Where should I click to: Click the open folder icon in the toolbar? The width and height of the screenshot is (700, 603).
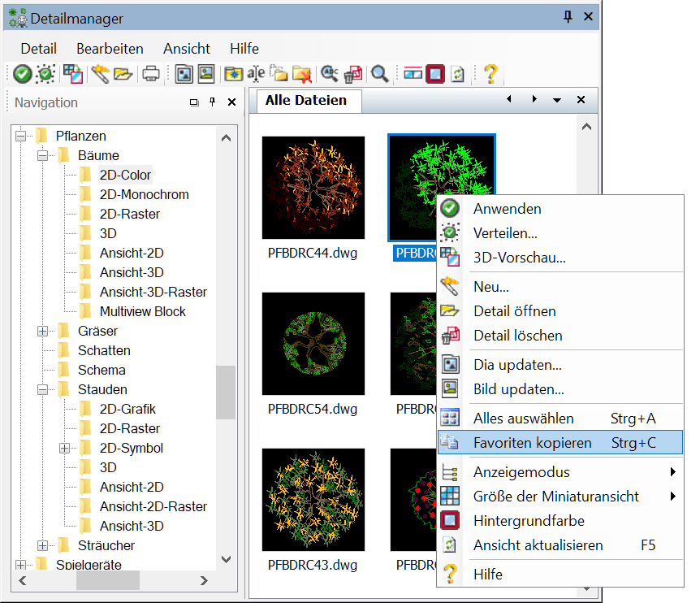123,74
